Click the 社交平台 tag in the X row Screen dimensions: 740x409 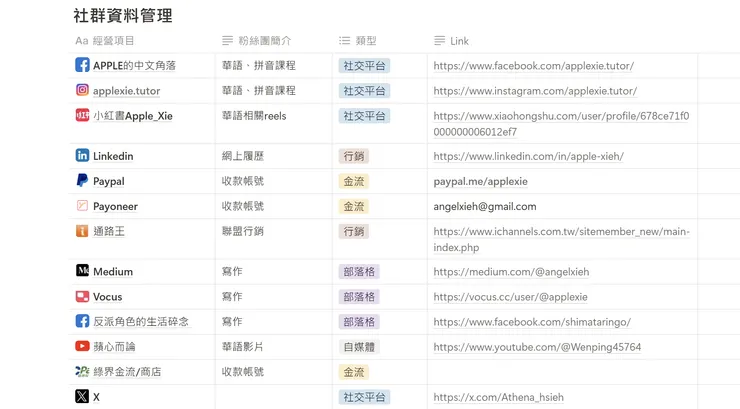(x=364, y=397)
